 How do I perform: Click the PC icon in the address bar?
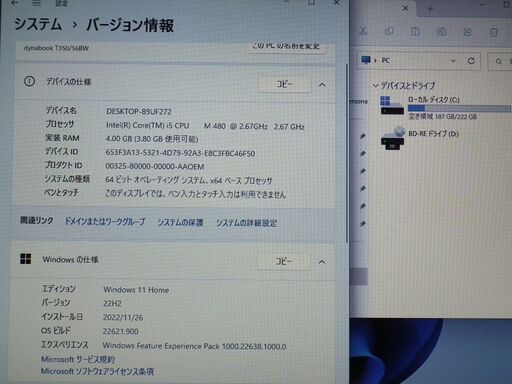pos(366,60)
